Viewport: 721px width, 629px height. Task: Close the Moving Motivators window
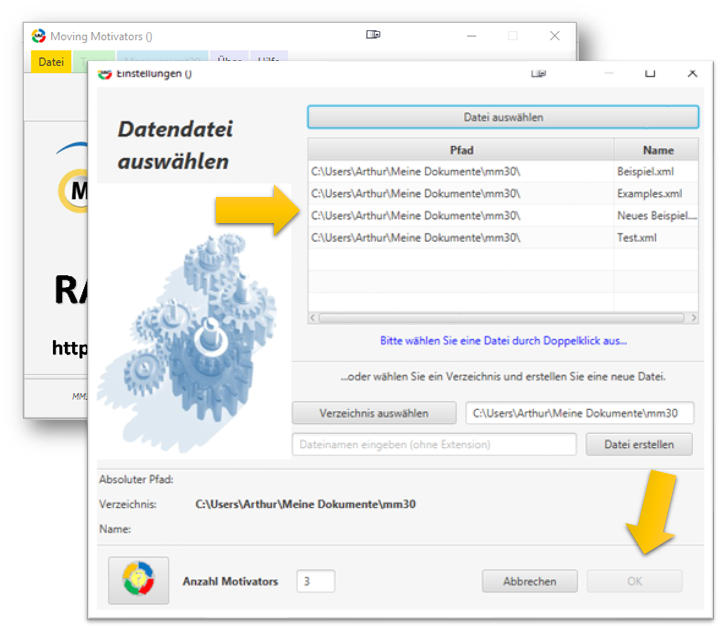tap(555, 36)
